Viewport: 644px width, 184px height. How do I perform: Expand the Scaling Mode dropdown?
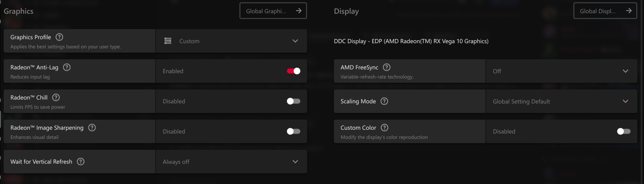(561, 101)
